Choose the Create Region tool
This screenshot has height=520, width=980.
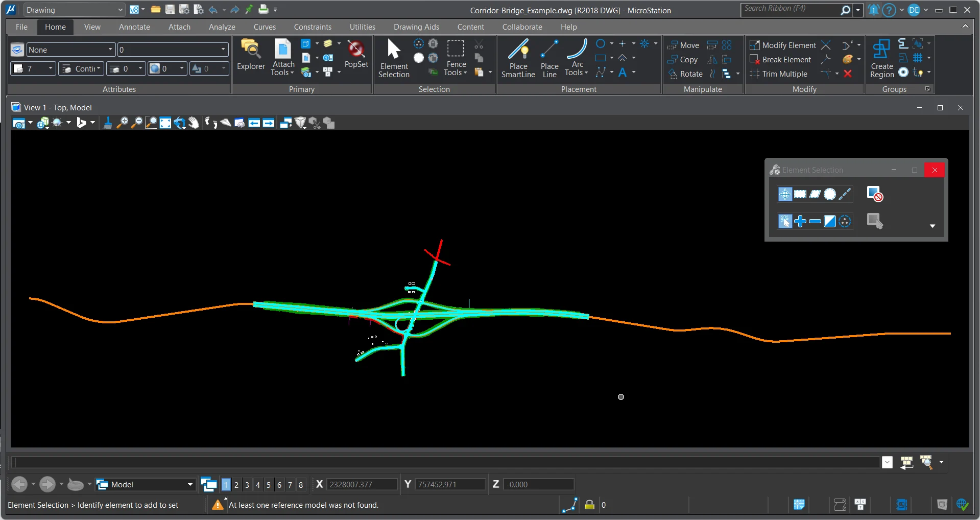pos(882,58)
